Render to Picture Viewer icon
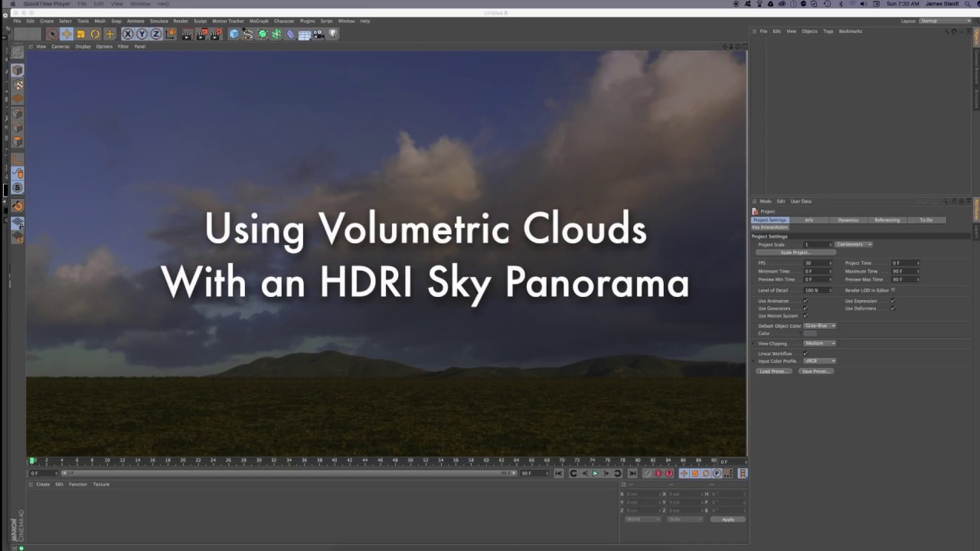 pos(201,34)
